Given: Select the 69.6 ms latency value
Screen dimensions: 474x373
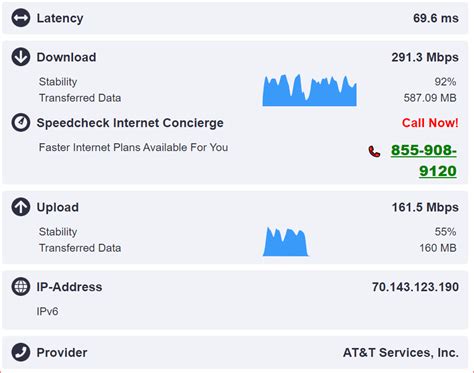Looking at the screenshot, I should [x=436, y=18].
